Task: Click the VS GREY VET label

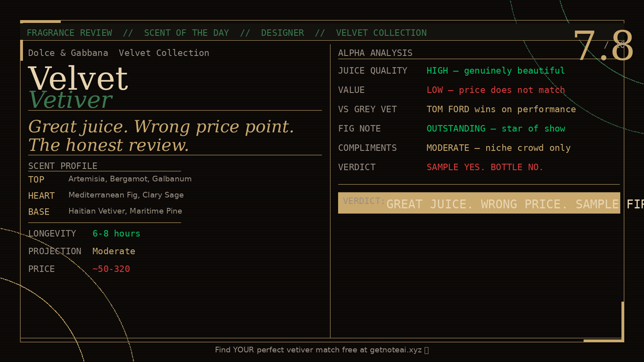Action: pyautogui.click(x=367, y=109)
